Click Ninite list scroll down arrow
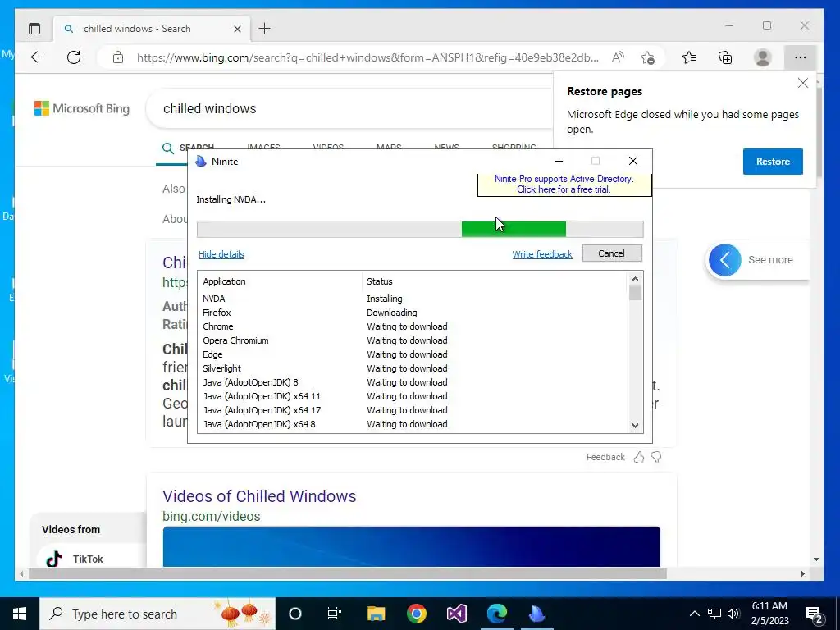This screenshot has height=630, width=840. (636, 426)
